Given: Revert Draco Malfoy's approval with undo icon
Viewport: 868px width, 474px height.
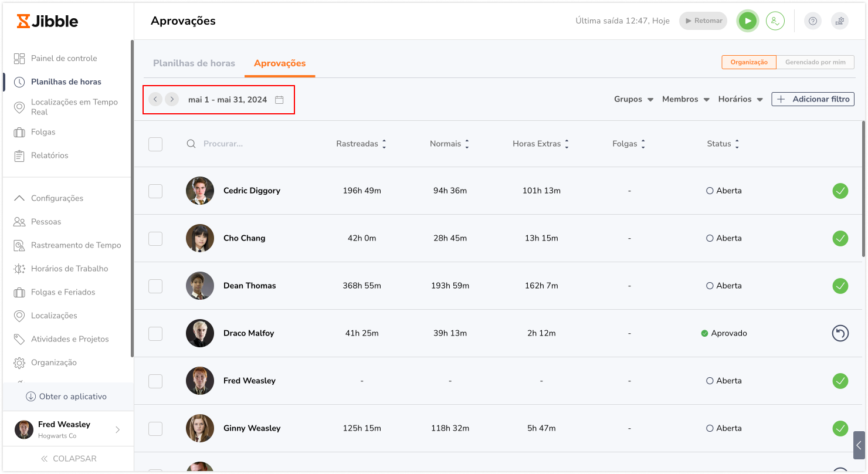Looking at the screenshot, I should 840,333.
